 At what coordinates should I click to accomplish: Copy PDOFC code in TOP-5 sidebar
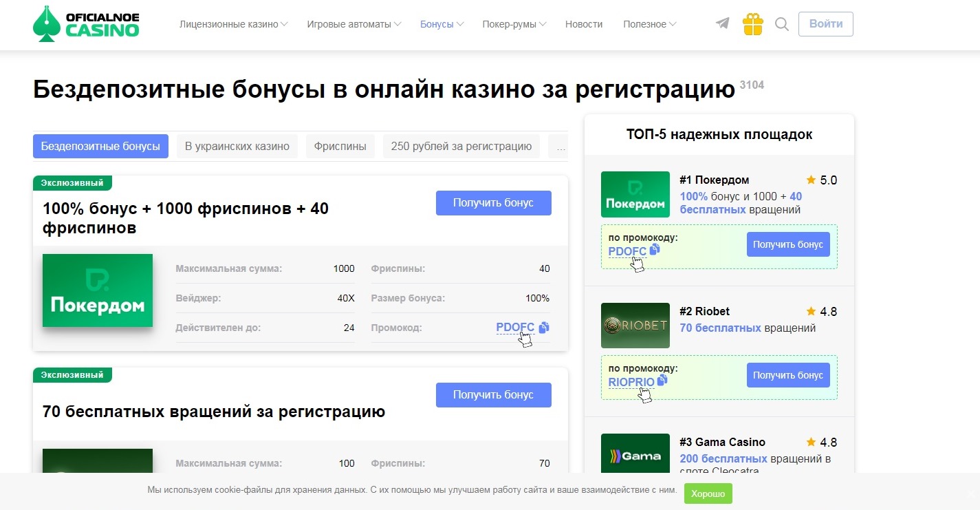pyautogui.click(x=655, y=249)
